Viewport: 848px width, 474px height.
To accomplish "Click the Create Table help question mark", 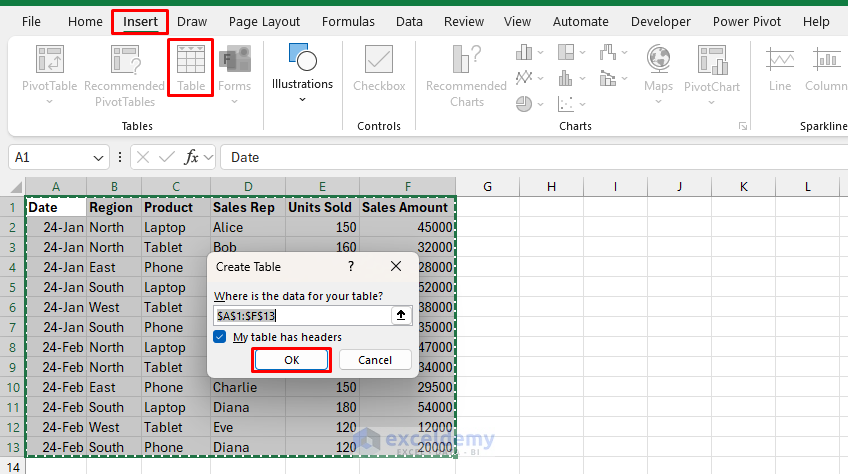I will (351, 266).
